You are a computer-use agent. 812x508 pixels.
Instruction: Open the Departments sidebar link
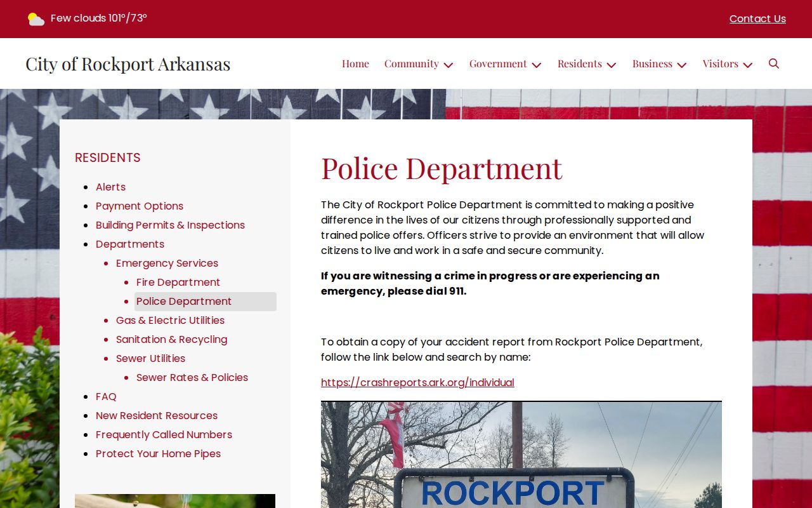(x=130, y=244)
